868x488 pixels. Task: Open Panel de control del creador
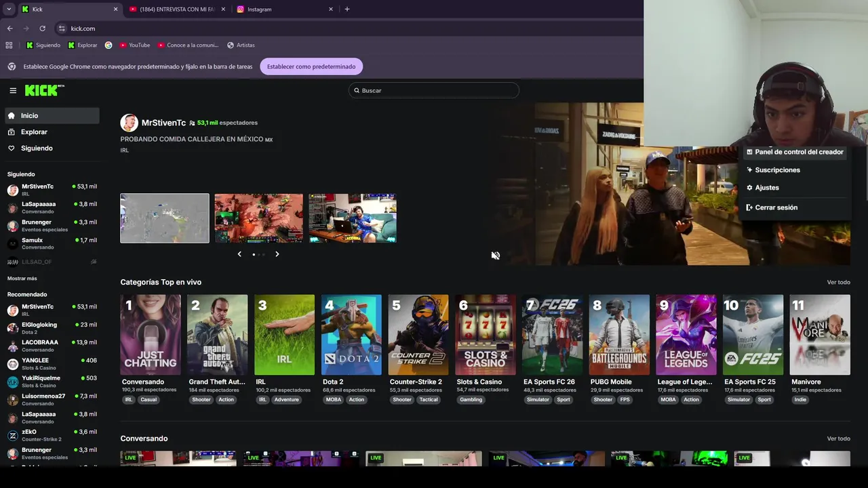click(795, 152)
